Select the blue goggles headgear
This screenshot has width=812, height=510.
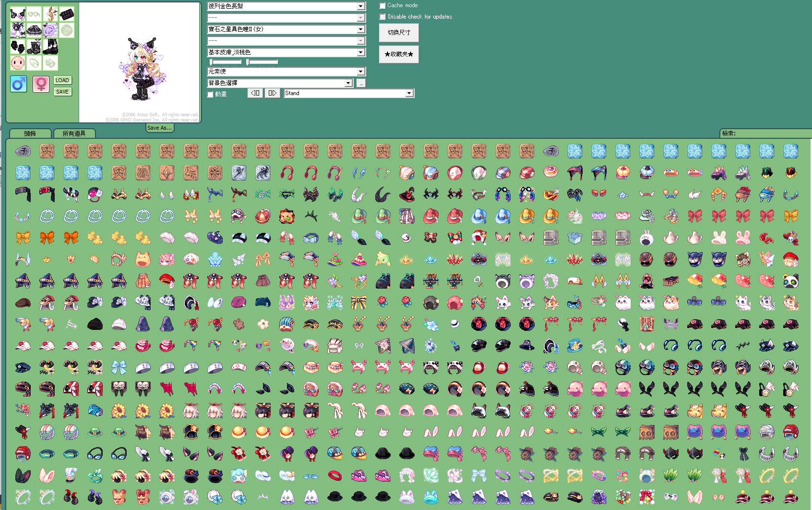pos(310,238)
